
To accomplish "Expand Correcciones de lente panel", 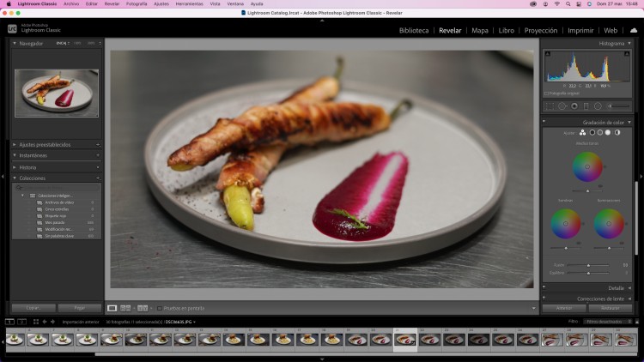I will click(629, 299).
